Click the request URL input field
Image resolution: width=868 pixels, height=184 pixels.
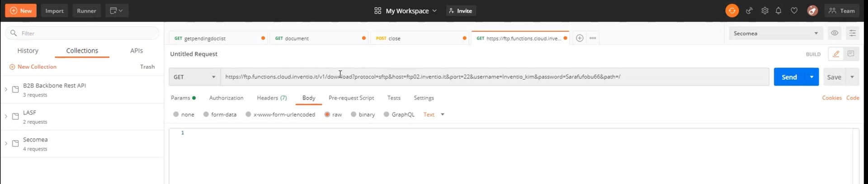[495, 77]
